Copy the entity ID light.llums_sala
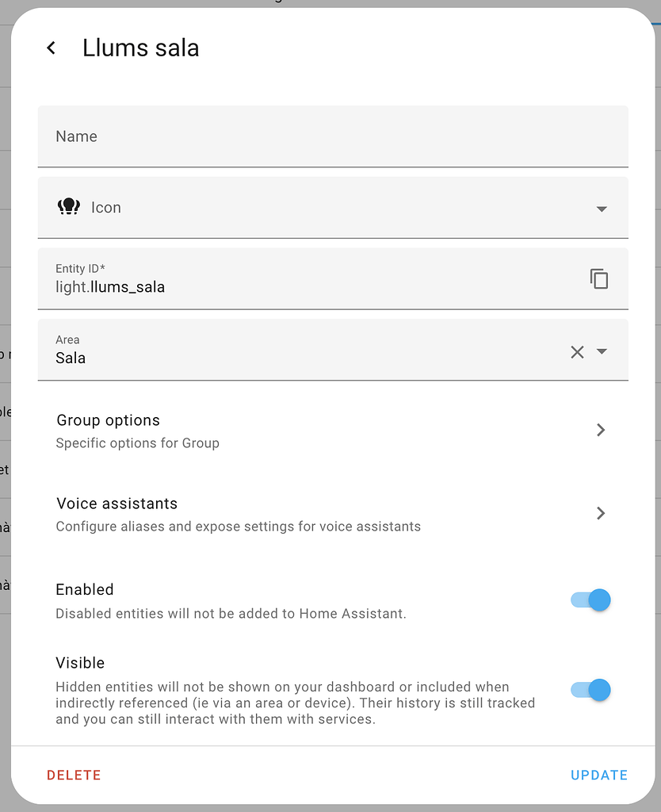 pos(599,278)
